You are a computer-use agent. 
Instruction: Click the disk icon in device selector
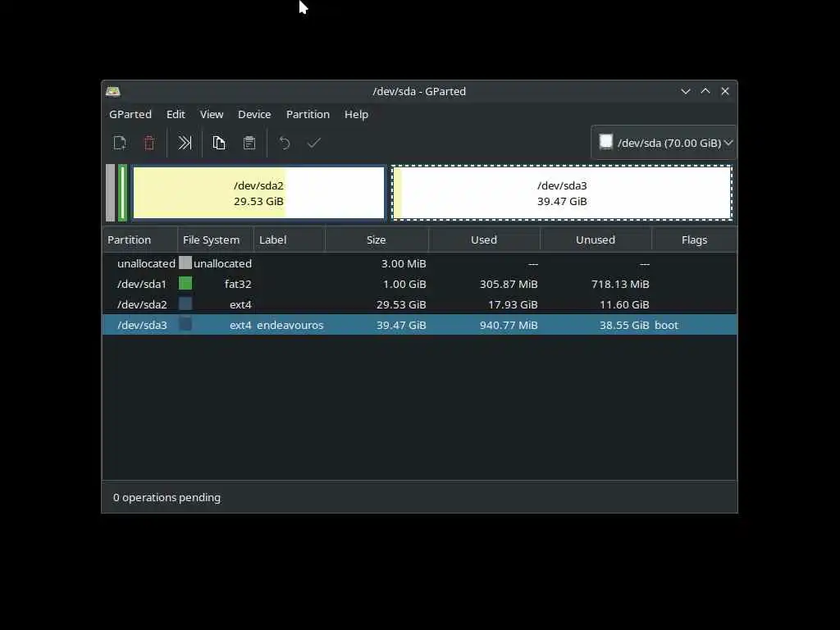click(606, 142)
